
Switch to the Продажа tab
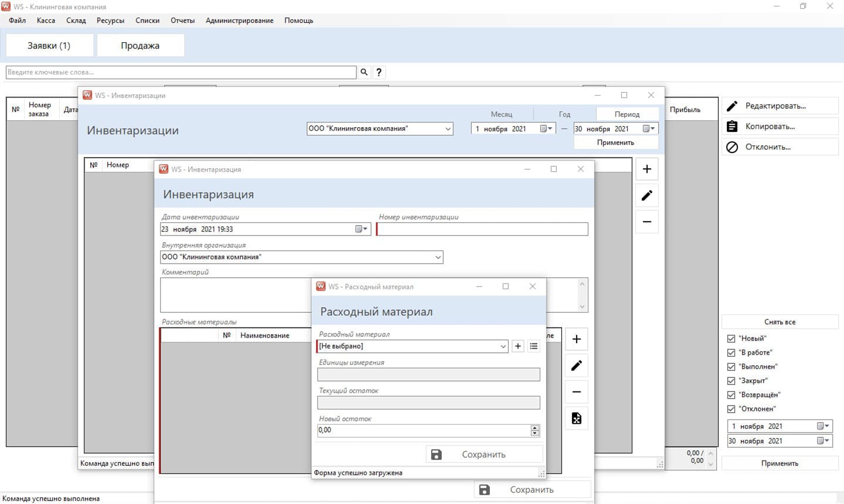[x=140, y=46]
